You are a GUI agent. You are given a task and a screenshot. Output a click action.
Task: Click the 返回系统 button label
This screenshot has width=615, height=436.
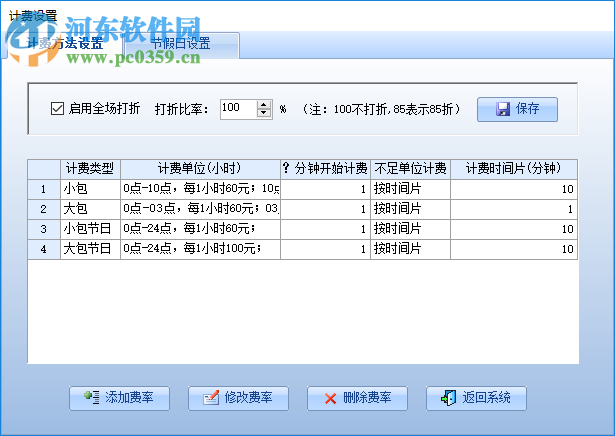[486, 398]
